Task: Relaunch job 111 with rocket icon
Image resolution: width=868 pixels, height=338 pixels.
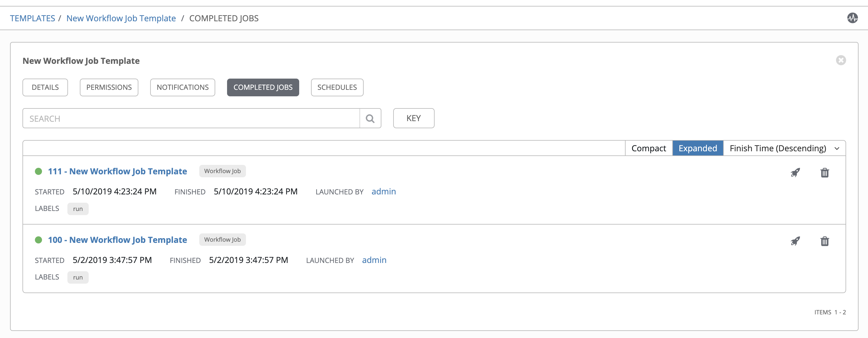Action: click(795, 173)
